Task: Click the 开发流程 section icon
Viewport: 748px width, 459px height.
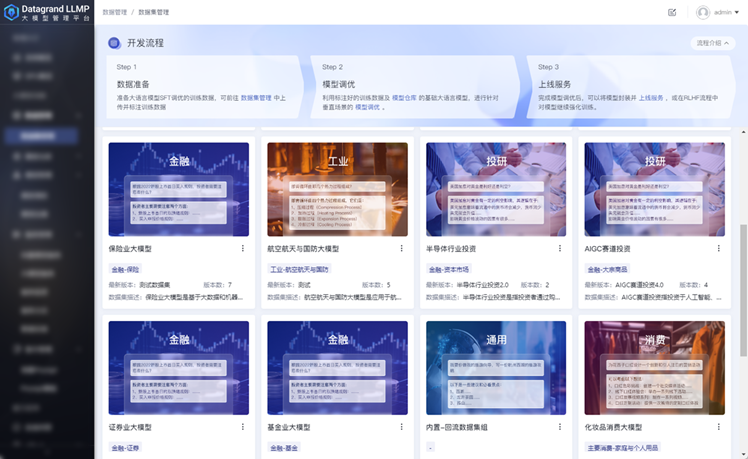Action: click(114, 44)
